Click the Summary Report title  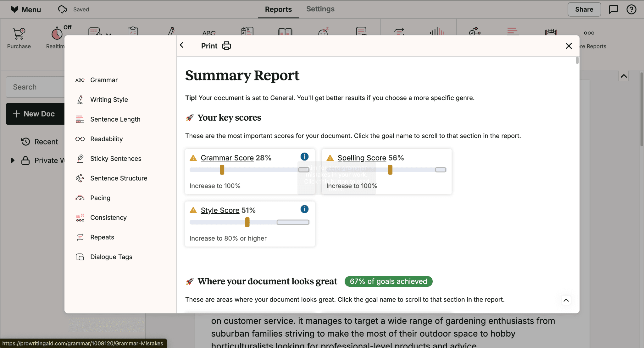[x=242, y=76]
